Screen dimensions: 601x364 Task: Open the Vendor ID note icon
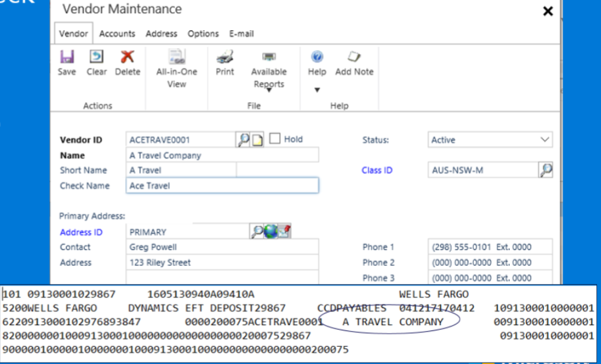[257, 140]
